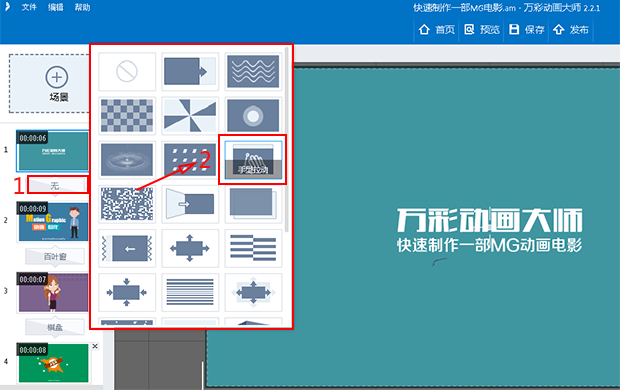Open the 棋盘 transition selector
This screenshot has width=620, height=390.
[x=55, y=328]
